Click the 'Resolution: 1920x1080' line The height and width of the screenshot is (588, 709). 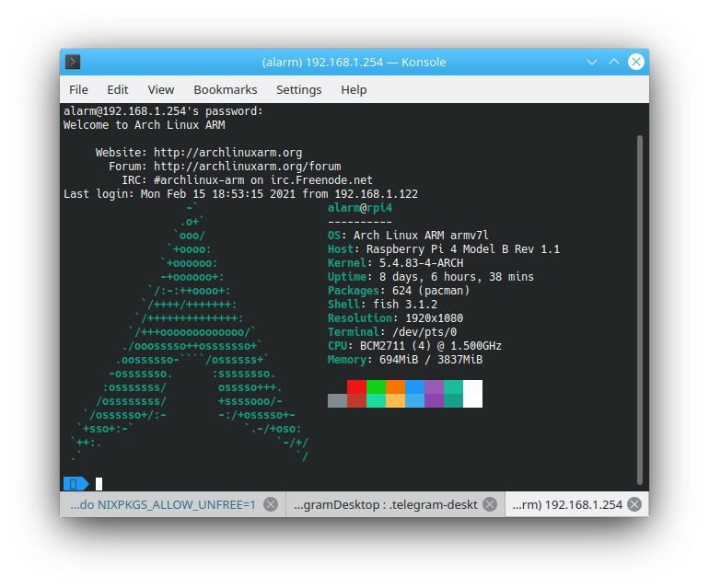pos(396,318)
